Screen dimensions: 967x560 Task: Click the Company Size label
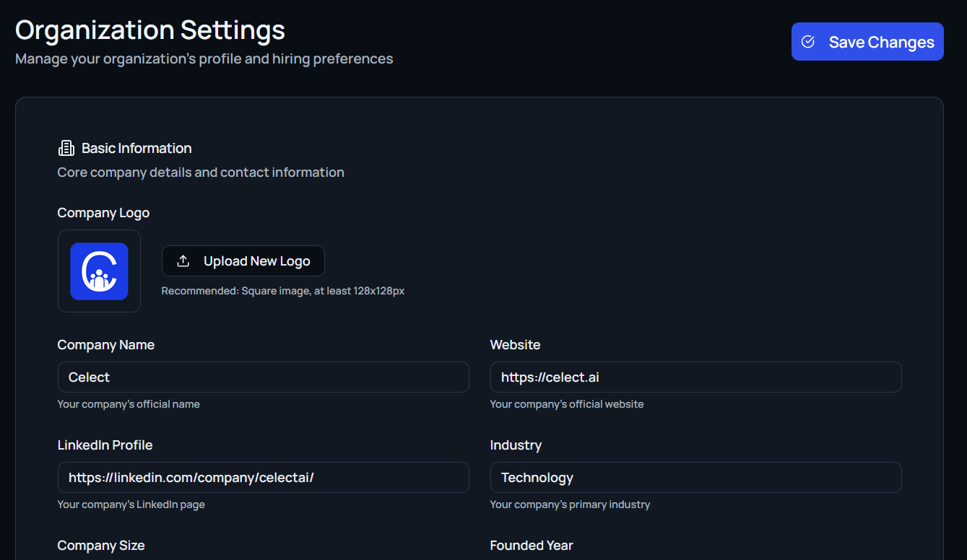pyautogui.click(x=101, y=546)
